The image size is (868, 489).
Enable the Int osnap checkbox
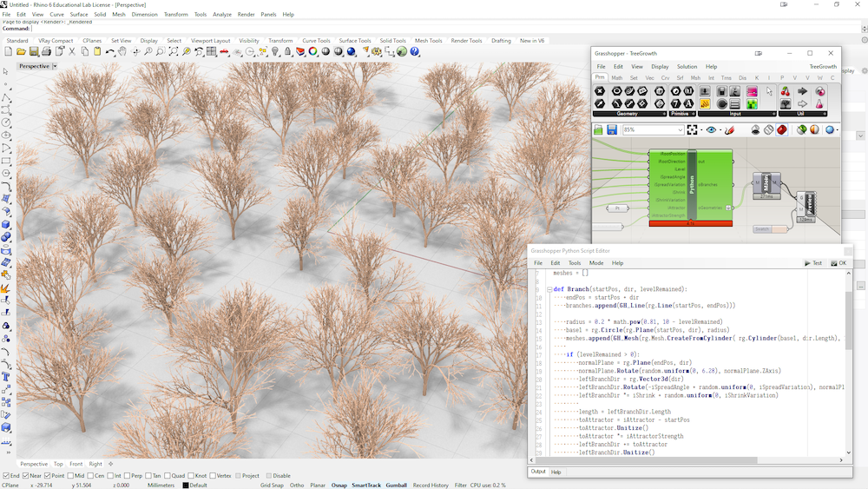(110, 476)
